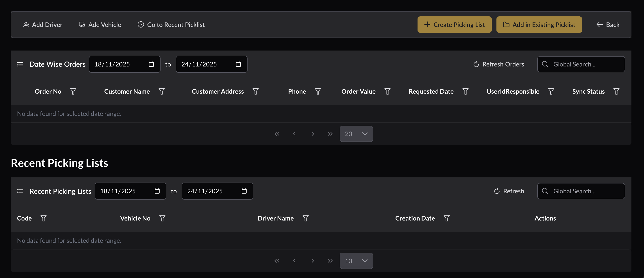Image resolution: width=644 pixels, height=278 pixels.
Task: Open the Driver Name column filter
Action: pyautogui.click(x=305, y=218)
